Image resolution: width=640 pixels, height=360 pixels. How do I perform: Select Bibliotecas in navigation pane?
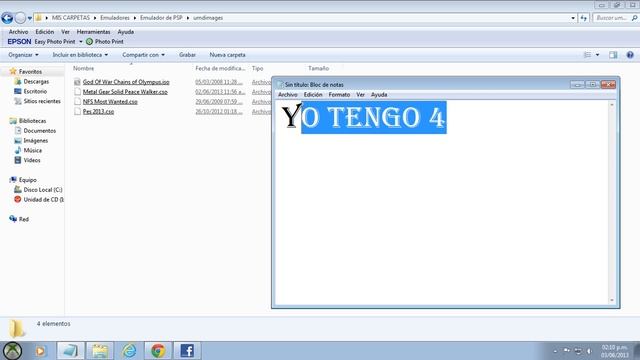point(32,121)
